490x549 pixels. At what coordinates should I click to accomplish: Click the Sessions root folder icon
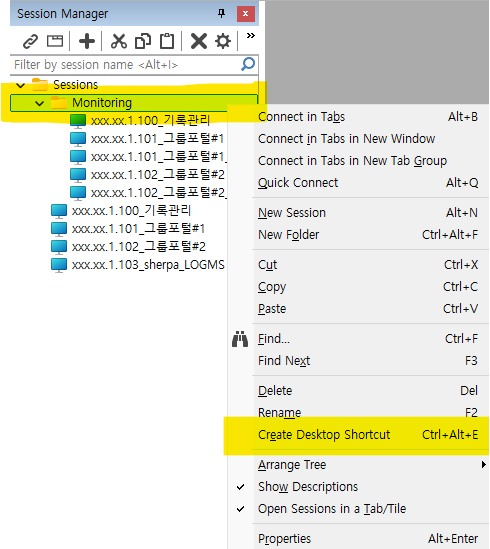click(40, 85)
